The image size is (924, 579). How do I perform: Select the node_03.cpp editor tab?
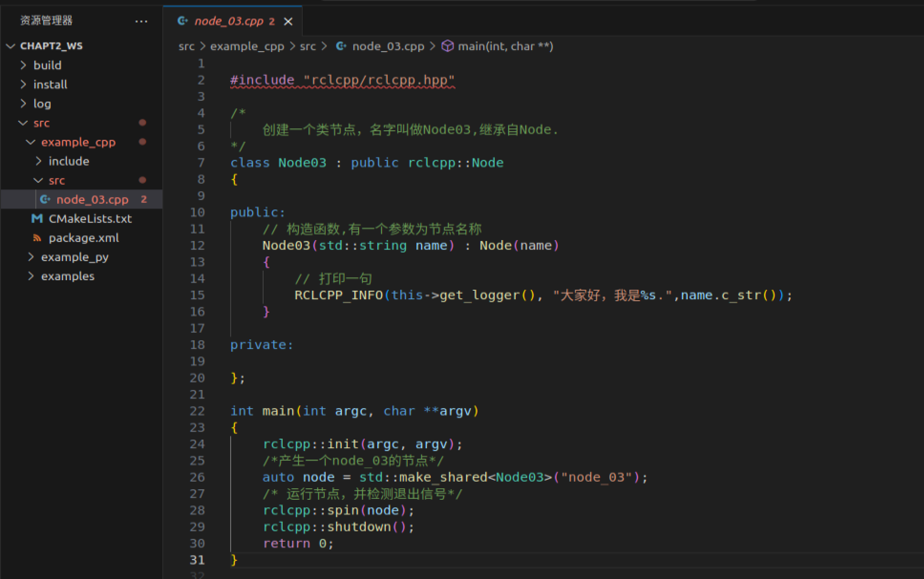tap(229, 21)
